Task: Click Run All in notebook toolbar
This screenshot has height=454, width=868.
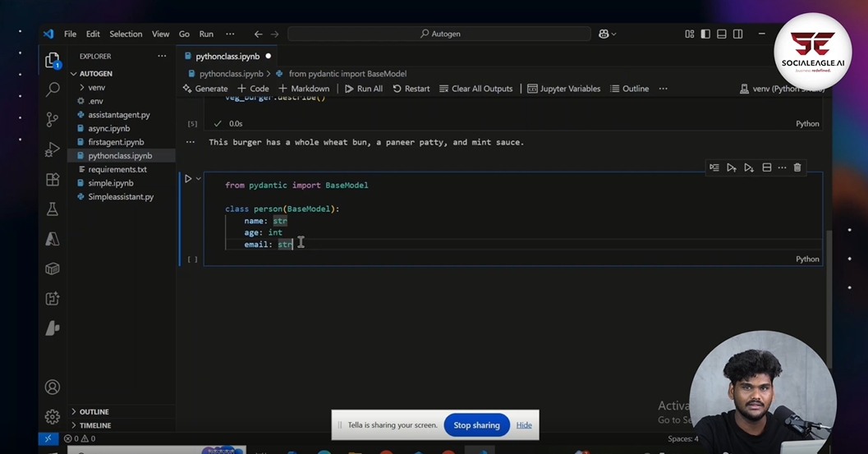Action: coord(363,89)
